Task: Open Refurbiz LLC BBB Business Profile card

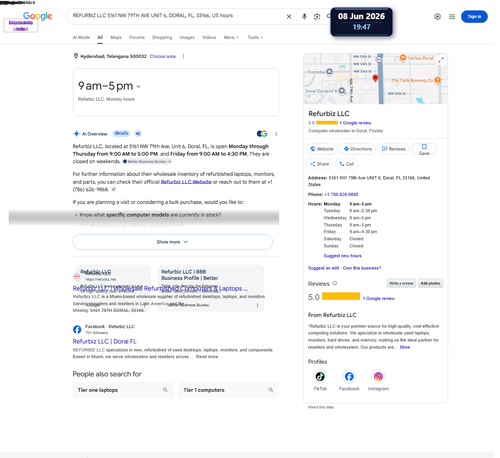Action: (211, 289)
